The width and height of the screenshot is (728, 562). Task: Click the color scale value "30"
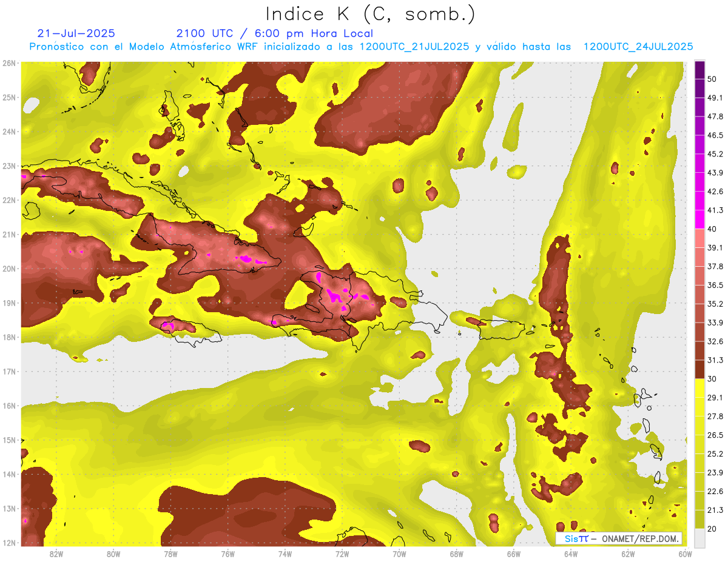click(712, 379)
